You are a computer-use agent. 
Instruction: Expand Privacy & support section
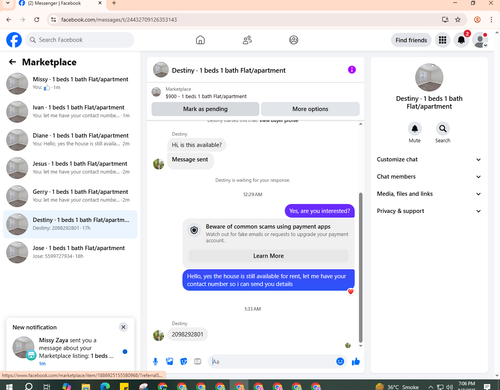[429, 211]
